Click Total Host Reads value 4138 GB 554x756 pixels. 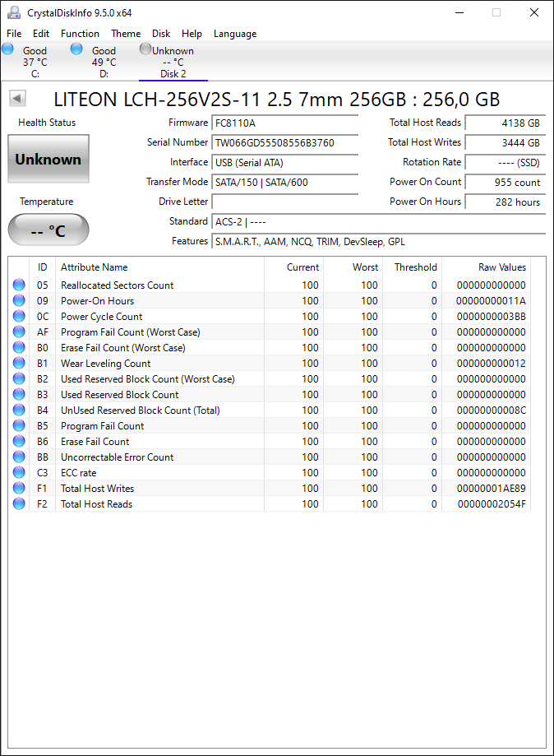[x=506, y=123]
